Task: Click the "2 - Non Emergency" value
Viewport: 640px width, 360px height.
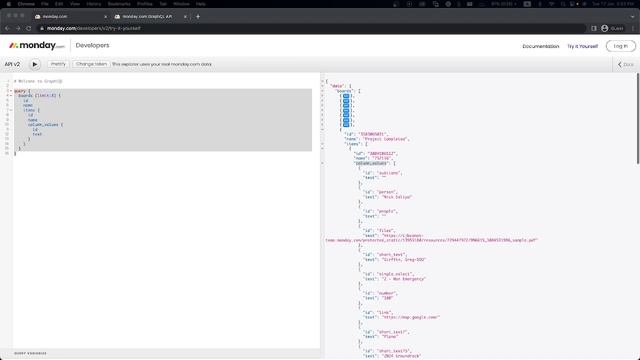Action: pyautogui.click(x=403, y=279)
